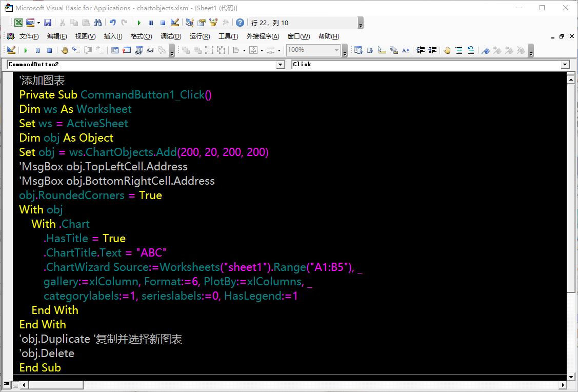
Task: Open the Immediate Window icon
Action: coord(127,50)
